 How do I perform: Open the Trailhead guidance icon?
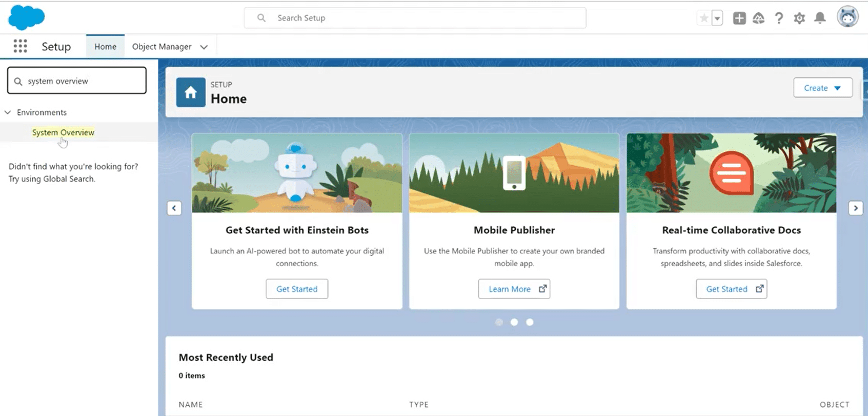click(758, 18)
